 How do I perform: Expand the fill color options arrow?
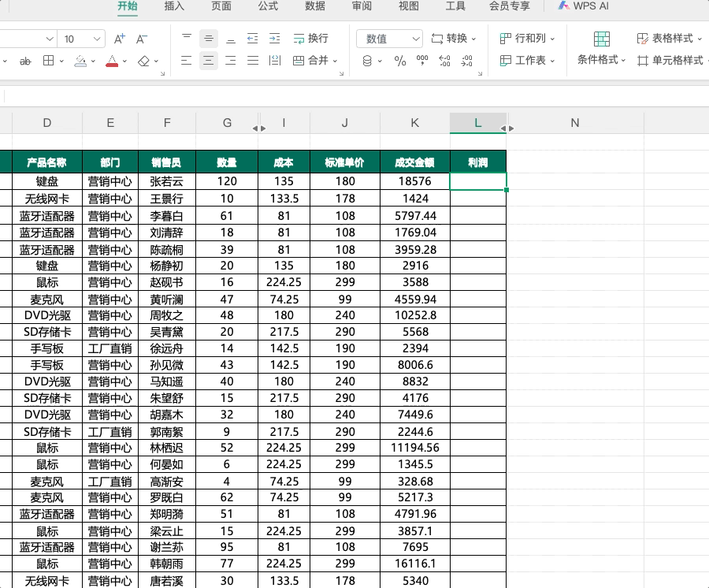point(93,61)
